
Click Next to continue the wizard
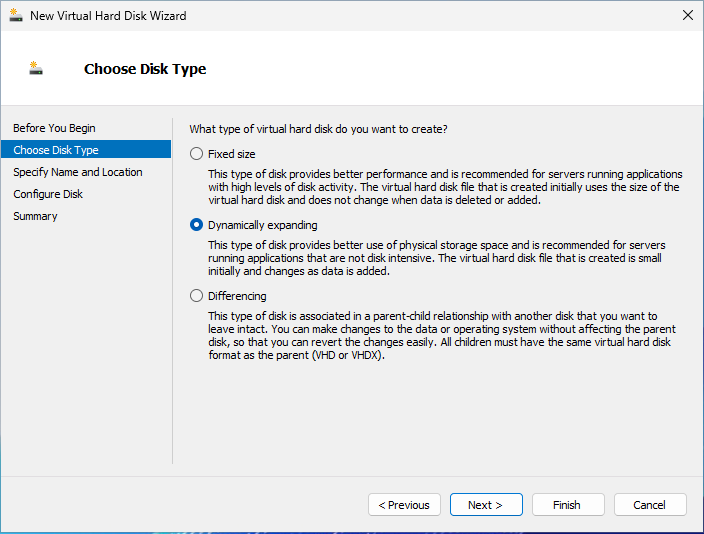(x=485, y=505)
